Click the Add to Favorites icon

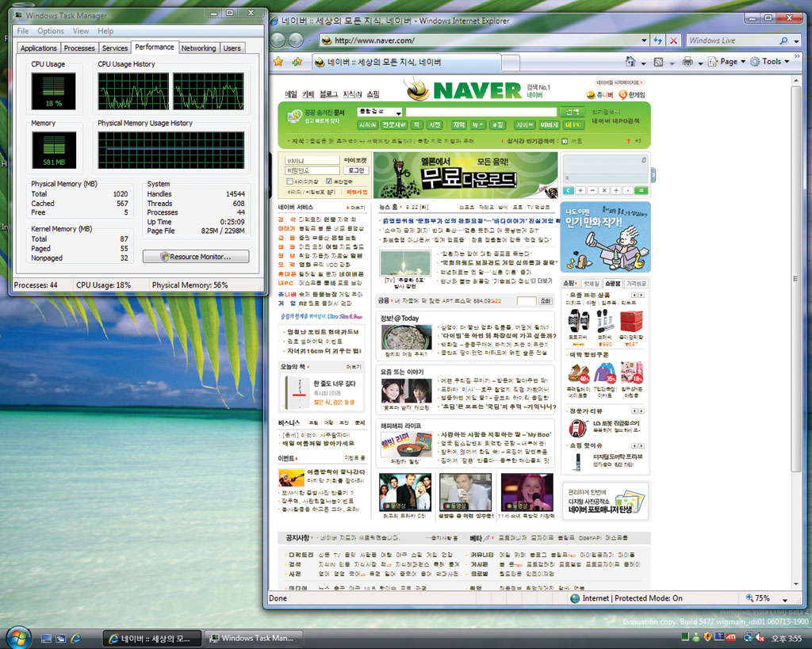pos(297,61)
